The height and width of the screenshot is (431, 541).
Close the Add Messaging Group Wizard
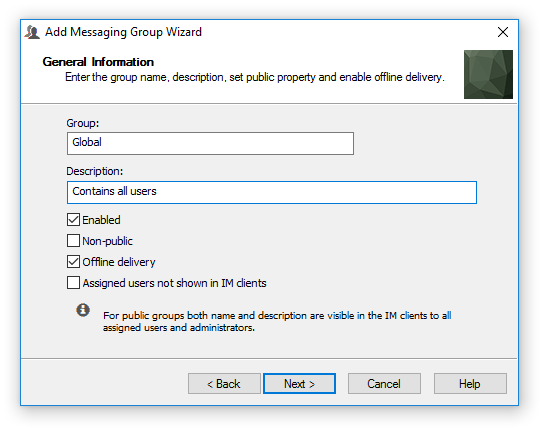(503, 32)
